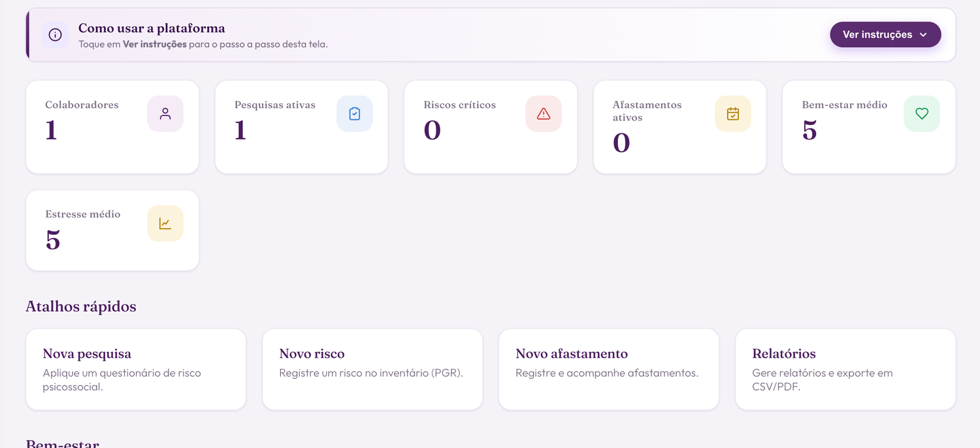The width and height of the screenshot is (980, 448).
Task: Click the Riscos críticos label
Action: (x=460, y=105)
